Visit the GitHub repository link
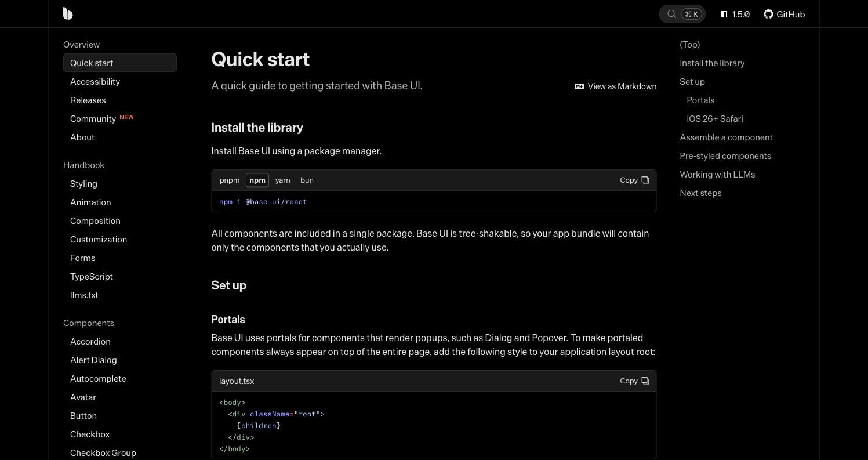The height and width of the screenshot is (460, 868). pos(784,14)
